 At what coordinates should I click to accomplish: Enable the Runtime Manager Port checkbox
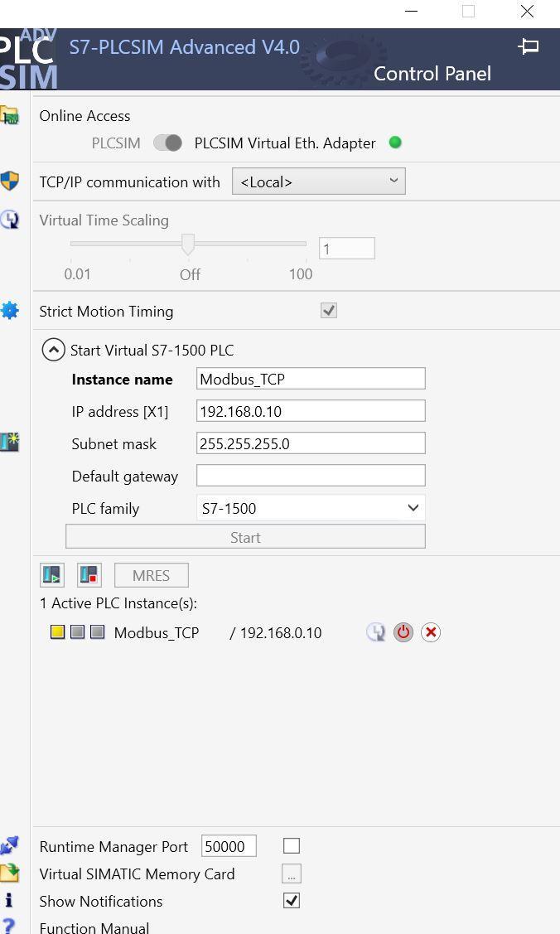point(292,846)
